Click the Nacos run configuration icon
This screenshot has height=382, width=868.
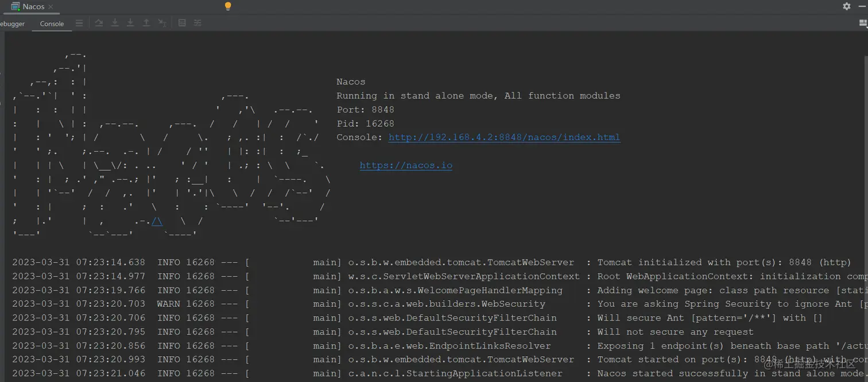(x=15, y=6)
